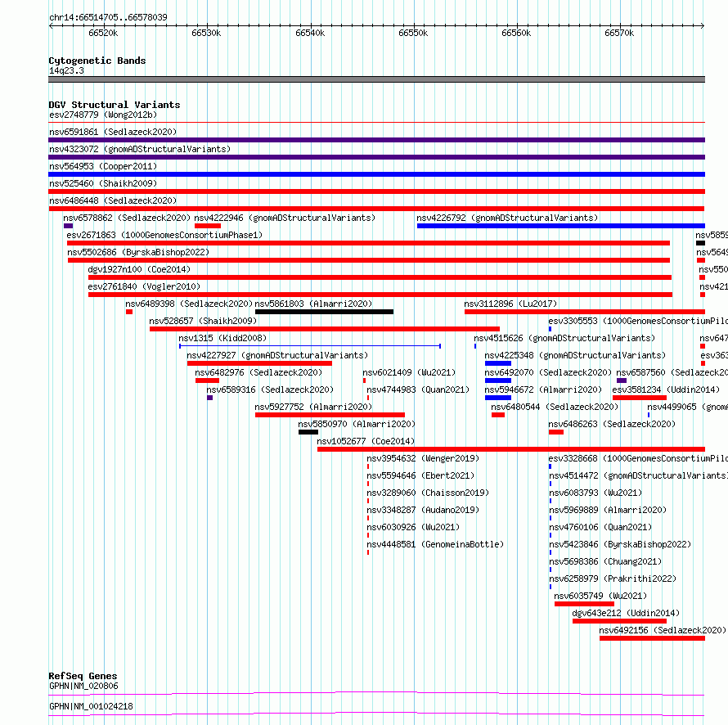The image size is (728, 725).
Task: Select the nsv3348287 (Audano2019) label
Action: pyautogui.click(x=423, y=510)
